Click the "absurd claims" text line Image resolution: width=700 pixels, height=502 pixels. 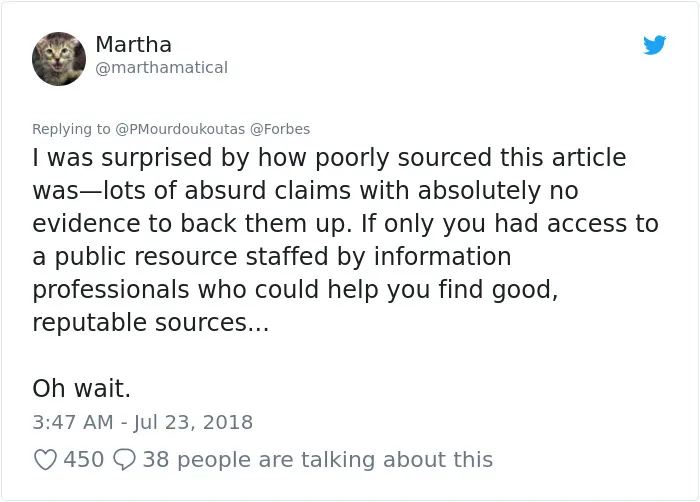coord(305,191)
